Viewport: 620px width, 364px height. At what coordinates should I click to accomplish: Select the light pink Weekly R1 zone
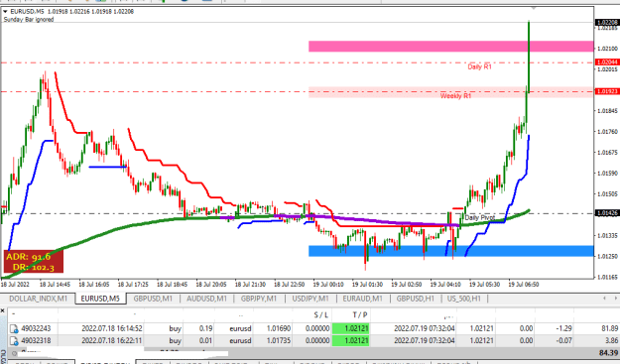point(450,92)
